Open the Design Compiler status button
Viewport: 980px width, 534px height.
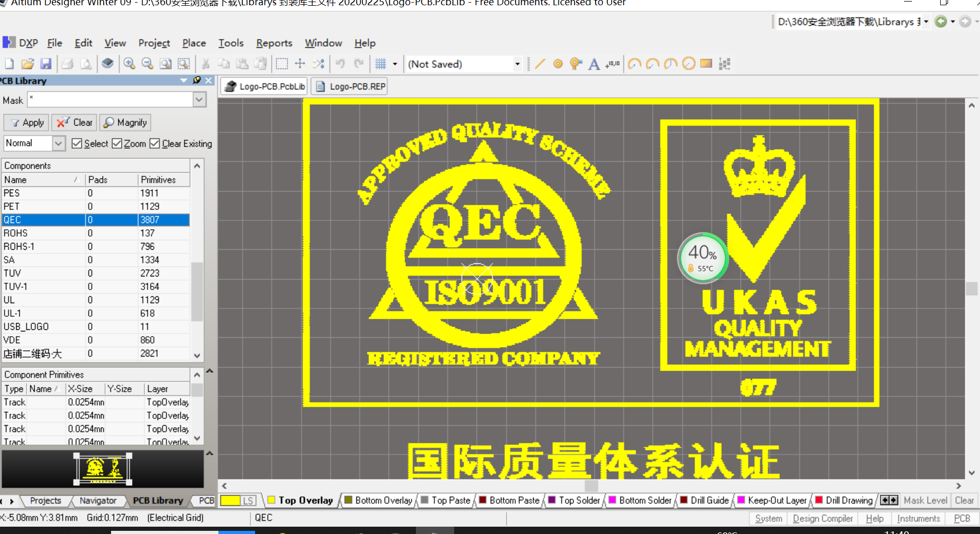[822, 518]
